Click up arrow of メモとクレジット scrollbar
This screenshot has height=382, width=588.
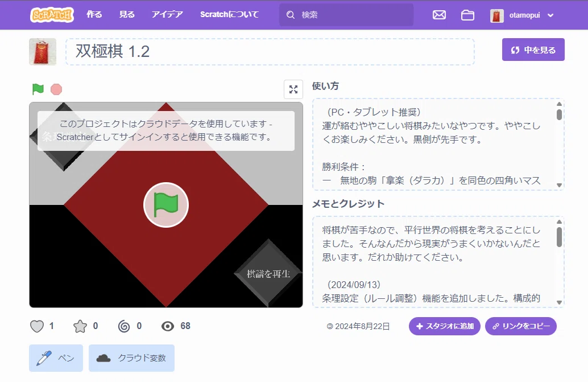[559, 222]
